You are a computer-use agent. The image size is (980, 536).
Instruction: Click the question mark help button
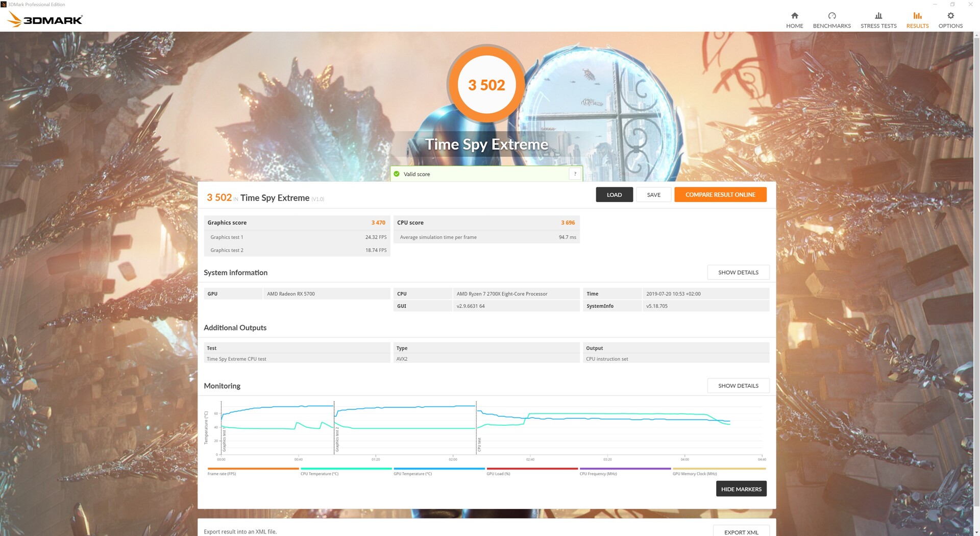[575, 174]
